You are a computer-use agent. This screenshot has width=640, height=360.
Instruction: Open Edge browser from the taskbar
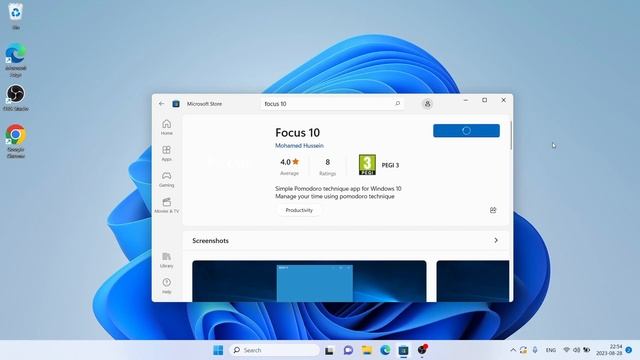click(x=385, y=350)
